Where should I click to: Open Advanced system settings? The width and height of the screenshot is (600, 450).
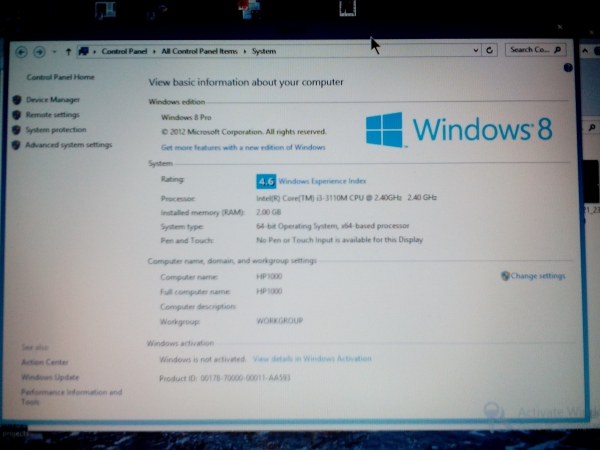(x=68, y=145)
